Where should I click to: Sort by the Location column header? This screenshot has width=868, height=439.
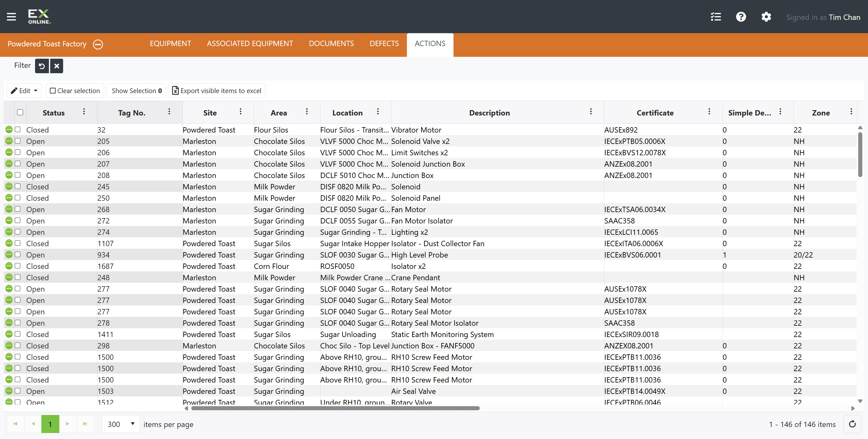click(x=348, y=113)
